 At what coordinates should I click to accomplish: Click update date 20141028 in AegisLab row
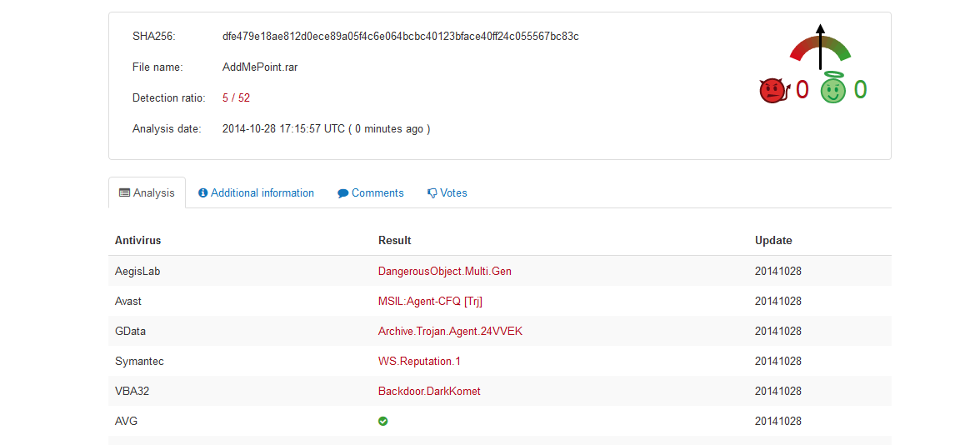pyautogui.click(x=778, y=271)
